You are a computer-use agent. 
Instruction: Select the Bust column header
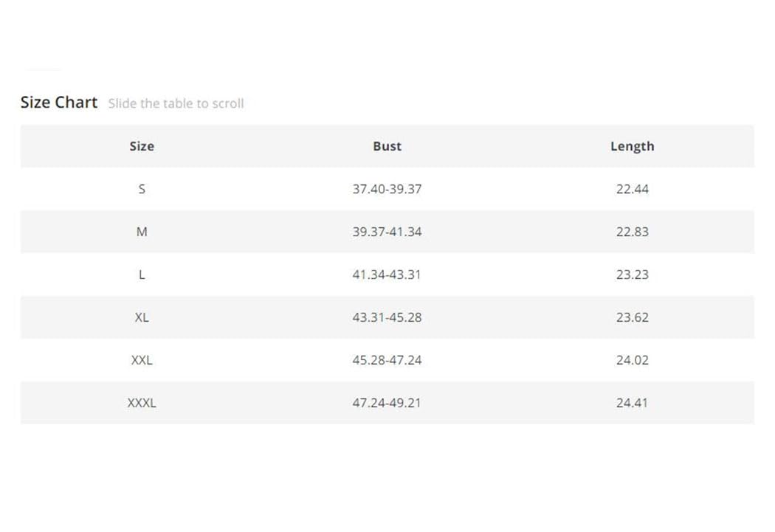387,146
